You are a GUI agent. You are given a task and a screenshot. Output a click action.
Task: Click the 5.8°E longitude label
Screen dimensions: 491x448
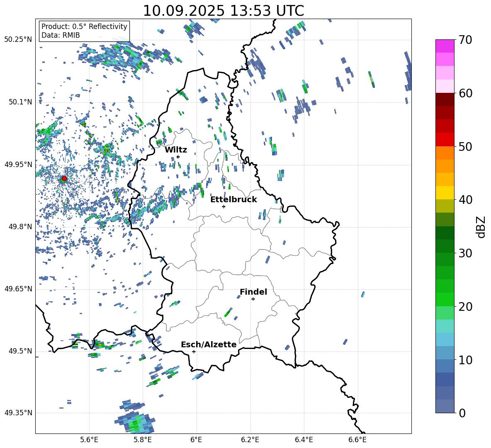point(143,440)
